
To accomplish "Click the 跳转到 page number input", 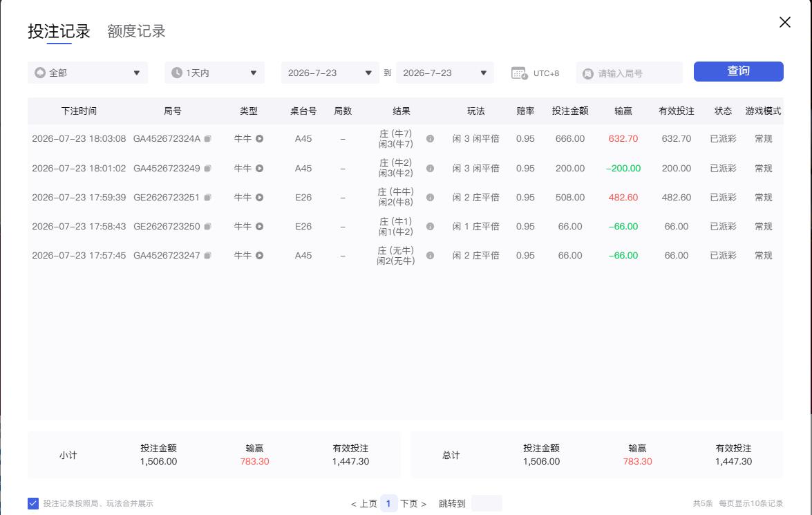I will click(487, 503).
